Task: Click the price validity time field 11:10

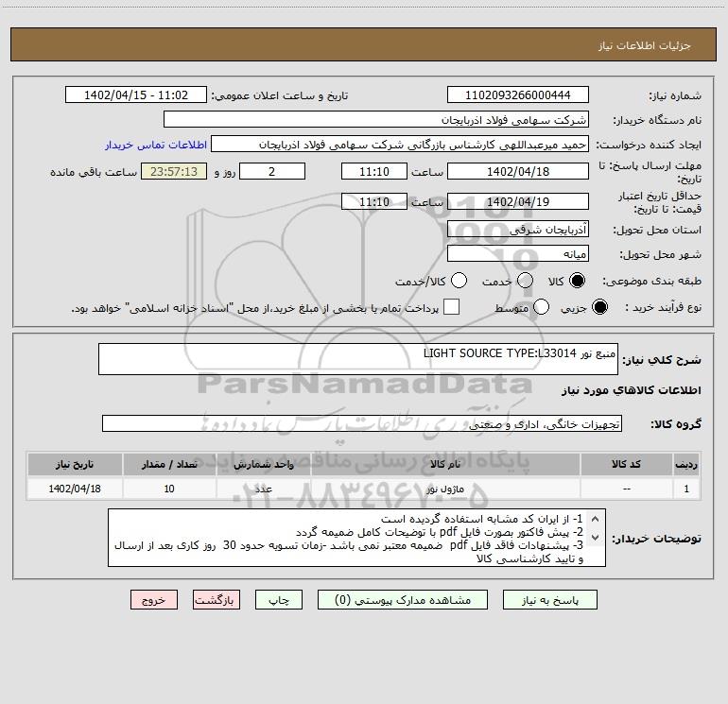Action: point(374,201)
